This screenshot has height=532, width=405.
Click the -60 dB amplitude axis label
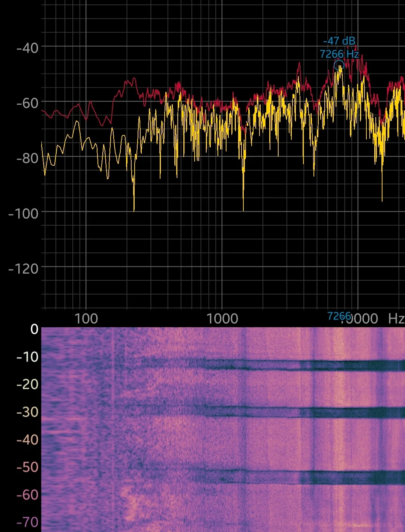coord(27,103)
